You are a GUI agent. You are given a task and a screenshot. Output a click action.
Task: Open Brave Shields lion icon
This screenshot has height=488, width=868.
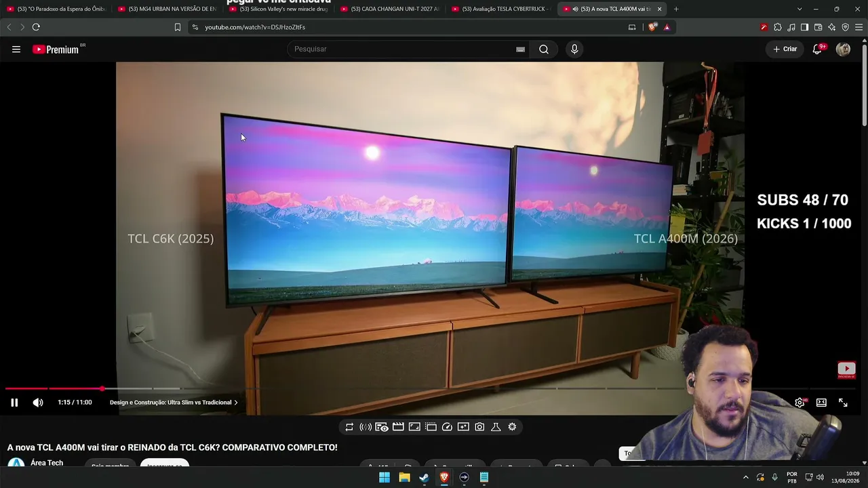(652, 27)
